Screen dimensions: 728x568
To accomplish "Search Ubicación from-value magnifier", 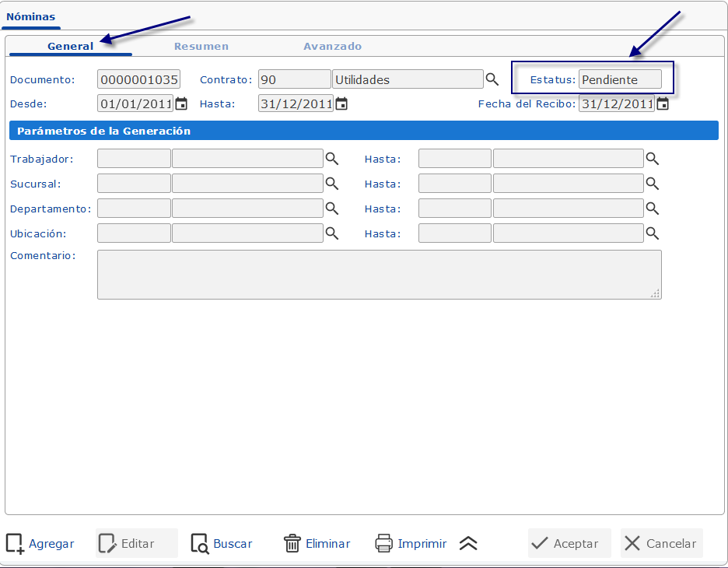I will [x=331, y=233].
